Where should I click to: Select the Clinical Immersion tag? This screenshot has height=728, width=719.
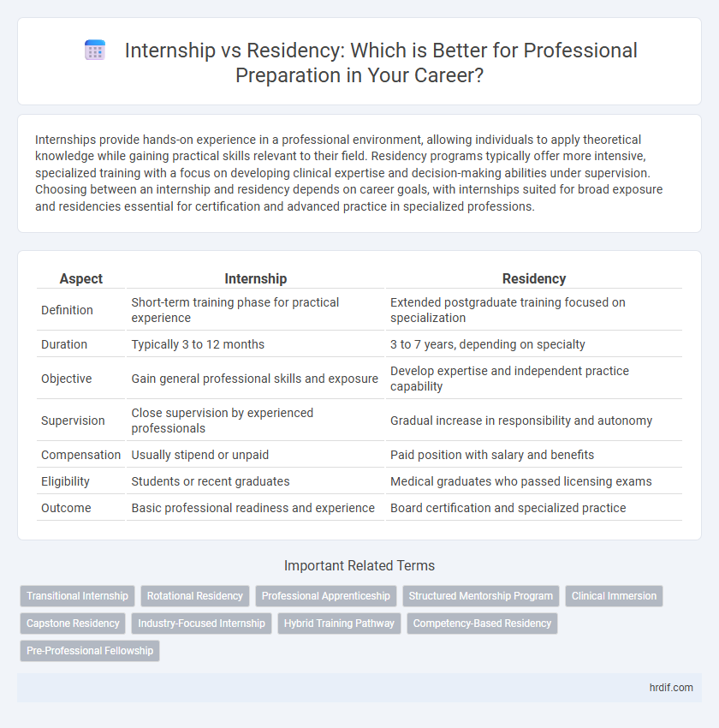[x=614, y=596]
